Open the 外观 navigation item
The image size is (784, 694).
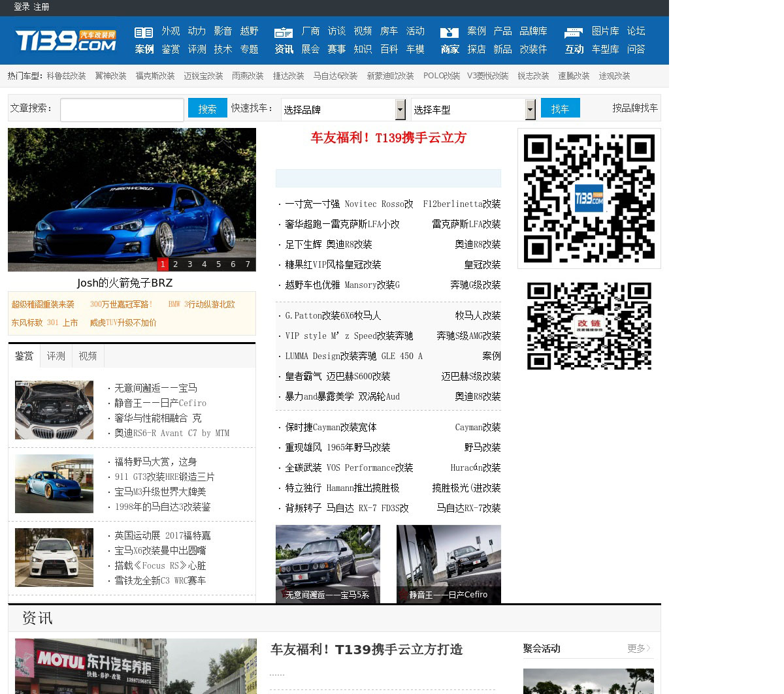tap(171, 31)
